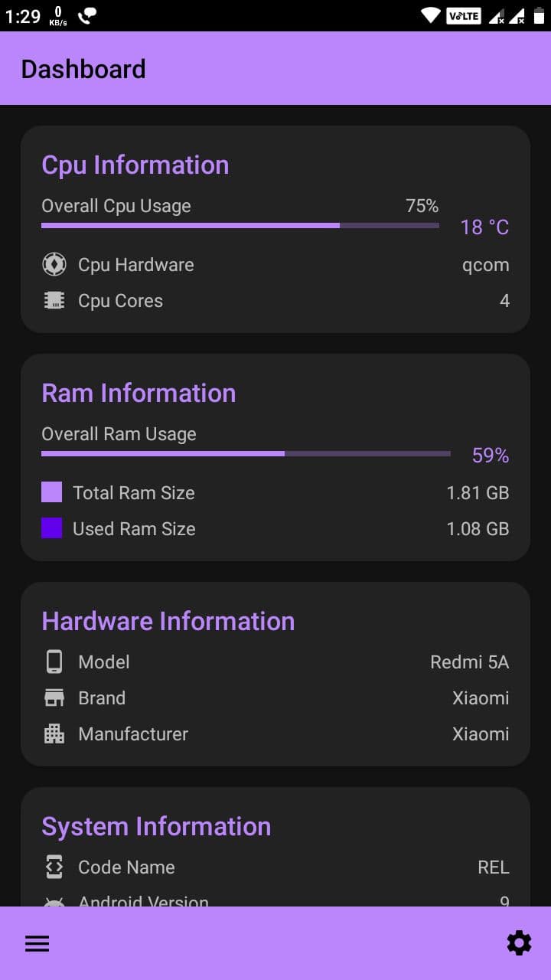Viewport: 551px width, 980px height.
Task: Click the Used Ram Size color swatch
Action: pos(51,528)
